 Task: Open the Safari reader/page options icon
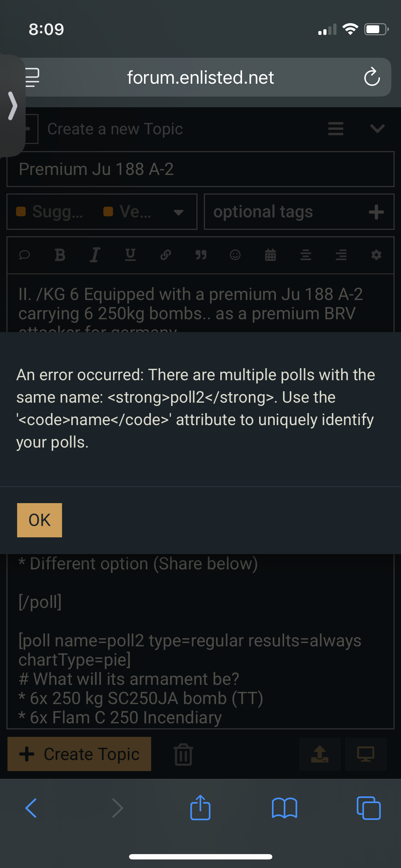tap(32, 77)
